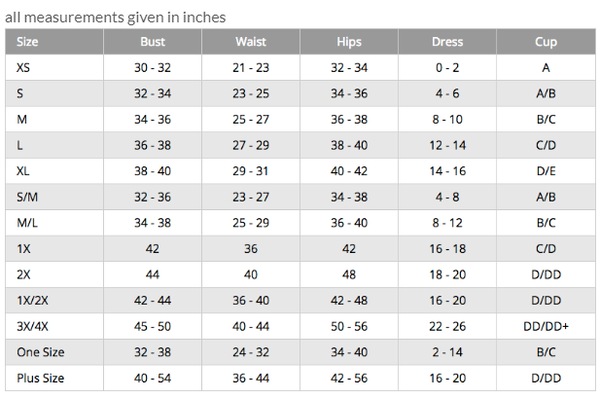Select the 3X/4X size row label
The width and height of the screenshot is (600, 399).
point(33,326)
